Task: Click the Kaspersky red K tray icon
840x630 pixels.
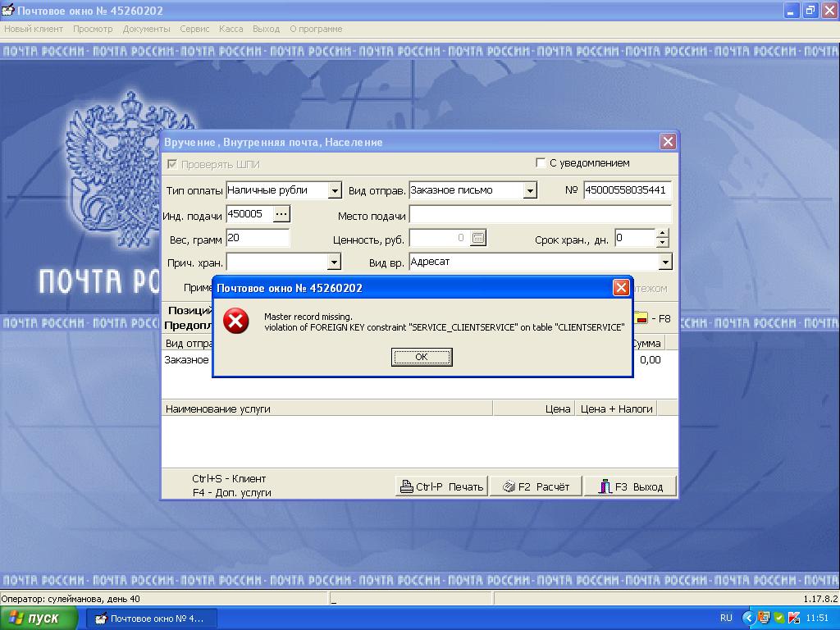Action: click(x=794, y=619)
